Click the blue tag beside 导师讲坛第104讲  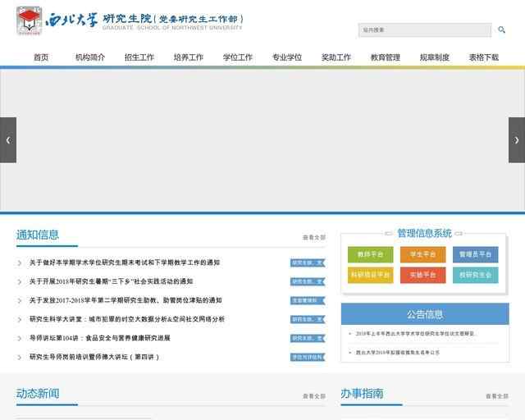coord(308,339)
